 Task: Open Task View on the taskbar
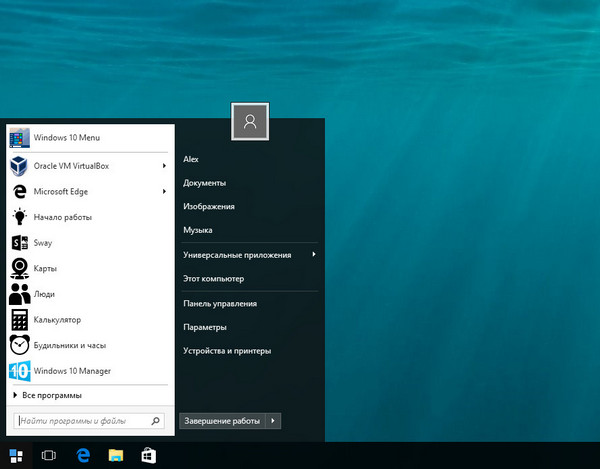click(x=48, y=455)
